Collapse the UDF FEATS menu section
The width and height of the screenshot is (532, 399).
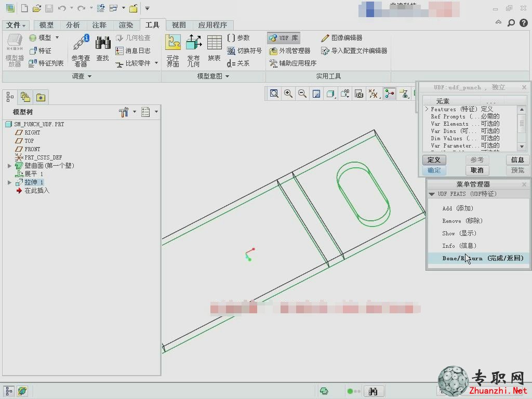pyautogui.click(x=432, y=194)
